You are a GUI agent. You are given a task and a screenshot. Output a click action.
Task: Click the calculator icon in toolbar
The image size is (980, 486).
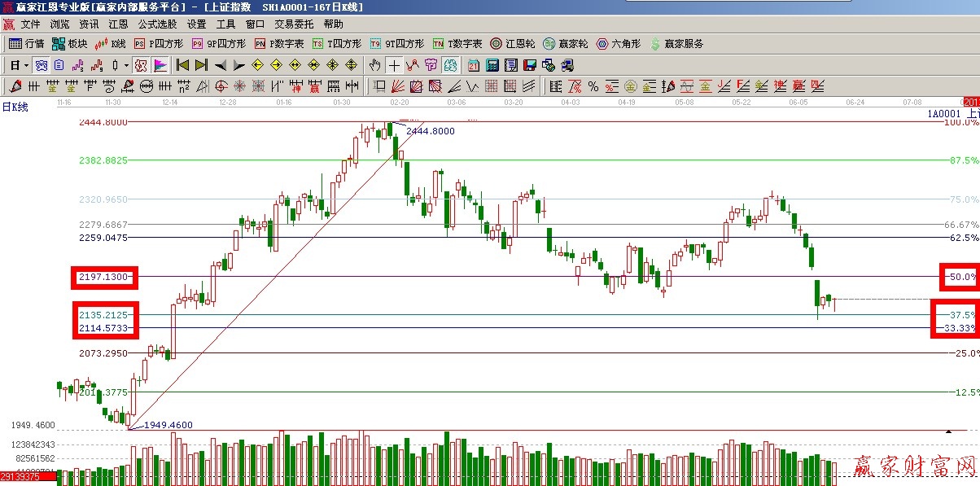click(492, 65)
